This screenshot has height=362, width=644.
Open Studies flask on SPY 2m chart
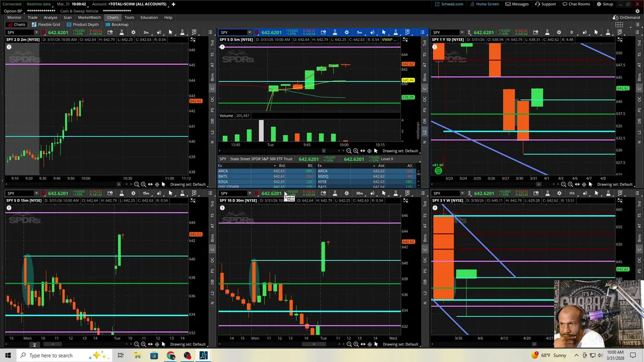(x=121, y=32)
